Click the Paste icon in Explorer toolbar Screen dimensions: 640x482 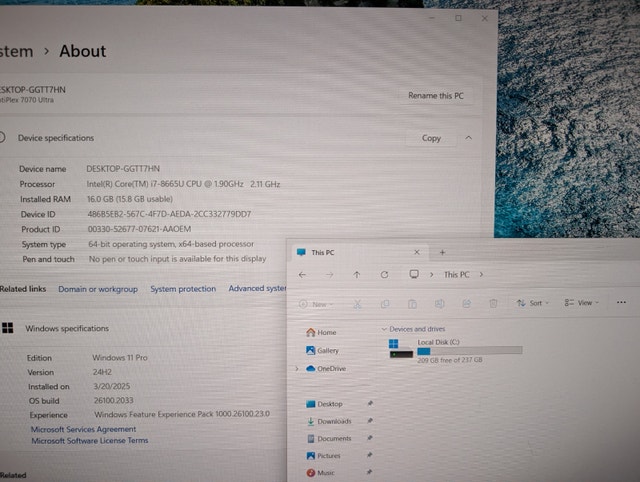[412, 304]
